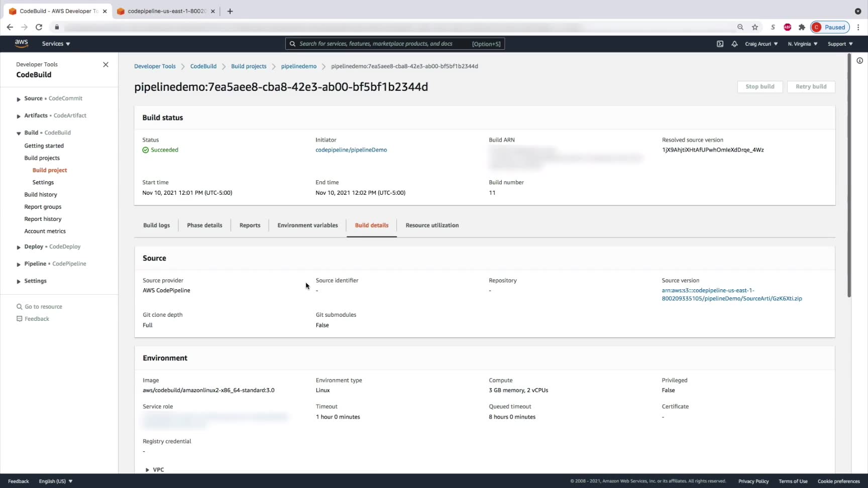Switch to the Phase details tab
Viewport: 868px width, 488px height.
click(204, 225)
